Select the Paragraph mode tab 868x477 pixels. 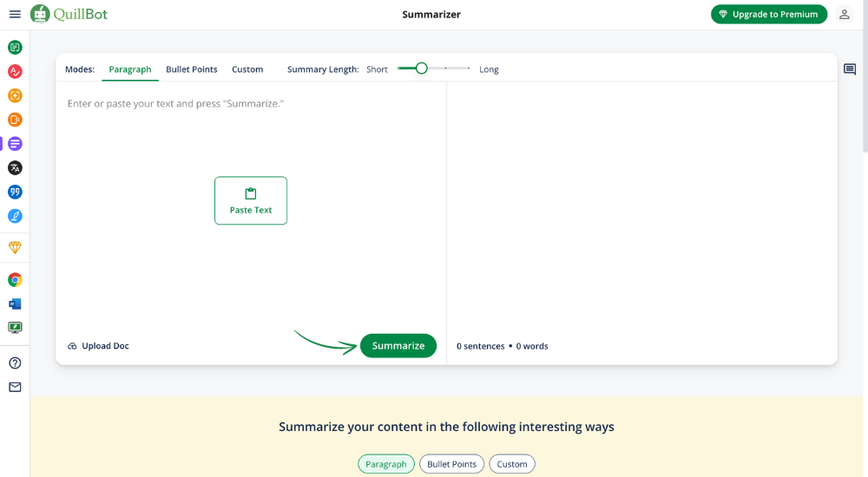point(130,69)
